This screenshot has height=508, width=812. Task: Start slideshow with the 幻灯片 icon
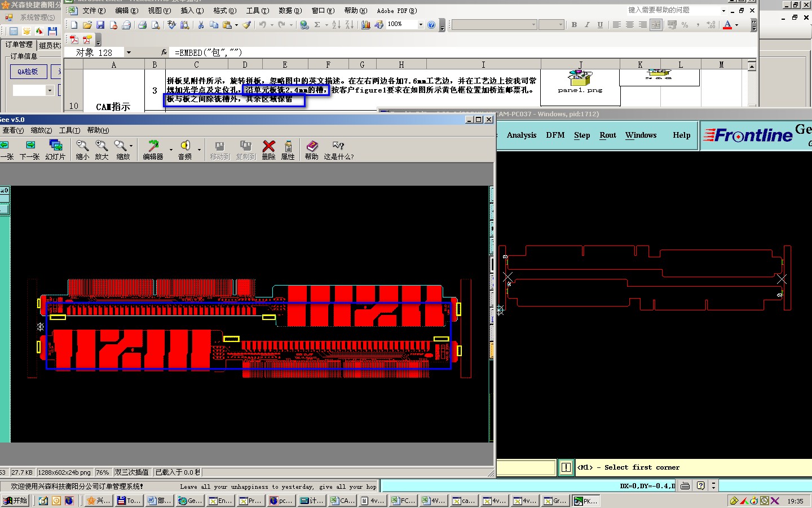(55, 146)
